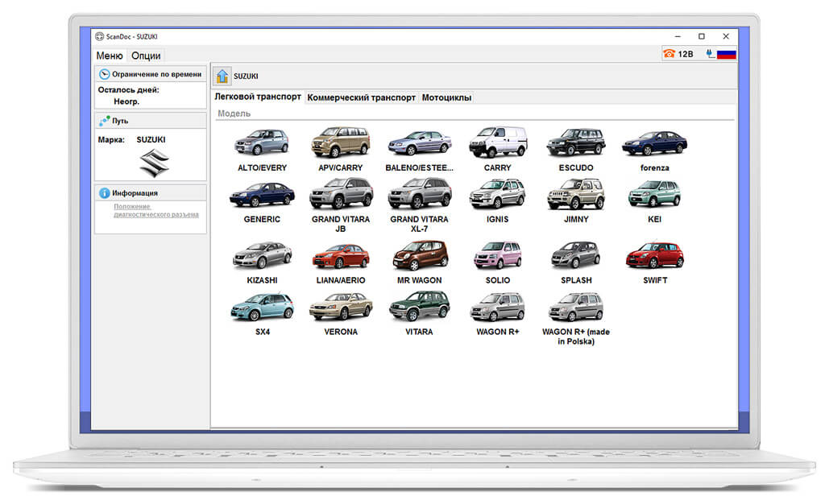The height and width of the screenshot is (504, 825).
Task: Click the home icon next to SUZUKI
Action: tap(222, 76)
